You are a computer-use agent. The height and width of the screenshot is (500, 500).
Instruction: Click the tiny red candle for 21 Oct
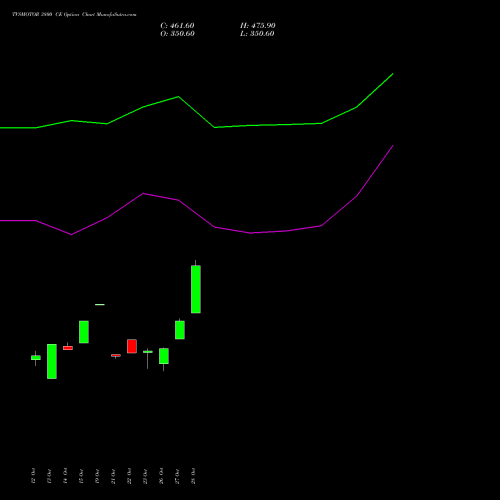click(x=116, y=356)
